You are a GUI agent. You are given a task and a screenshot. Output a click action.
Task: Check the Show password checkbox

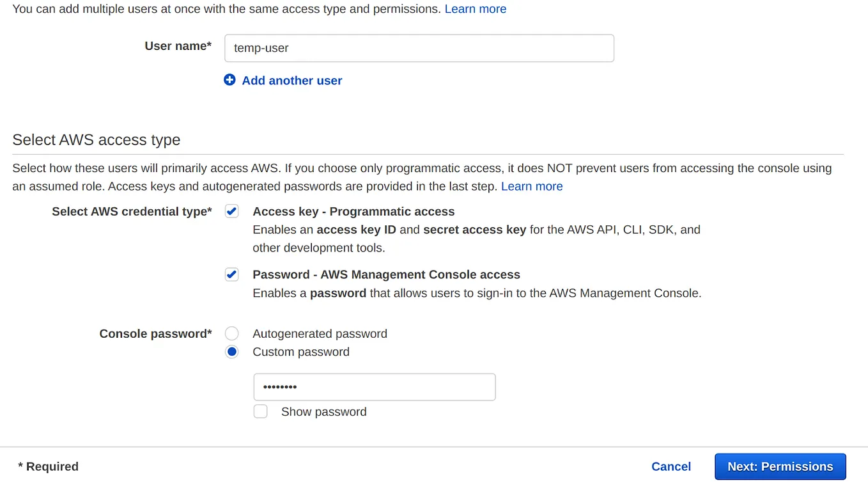point(260,411)
